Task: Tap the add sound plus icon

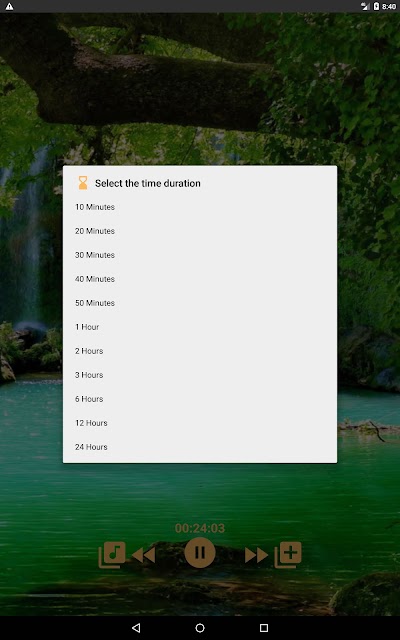Action: click(x=288, y=554)
